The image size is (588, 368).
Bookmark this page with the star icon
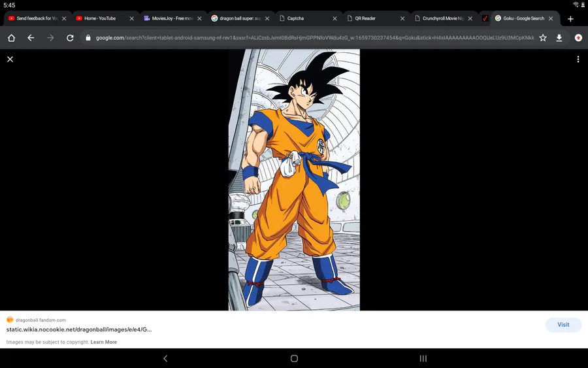click(543, 38)
